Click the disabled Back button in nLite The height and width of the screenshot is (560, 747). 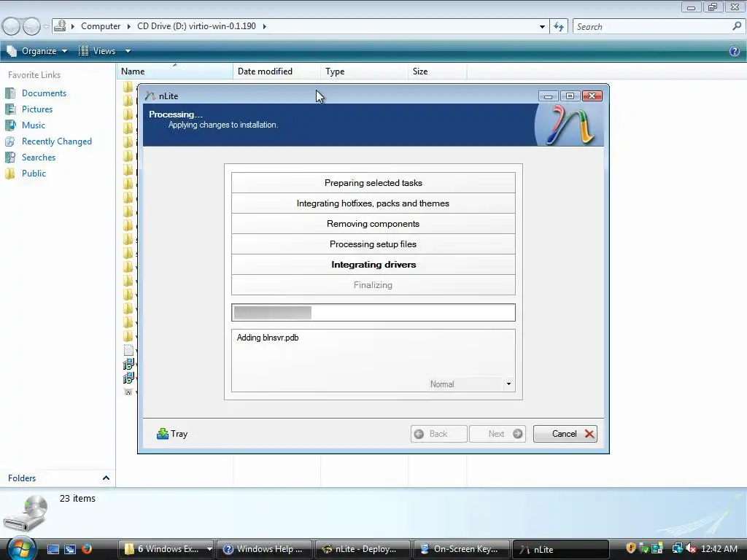438,434
